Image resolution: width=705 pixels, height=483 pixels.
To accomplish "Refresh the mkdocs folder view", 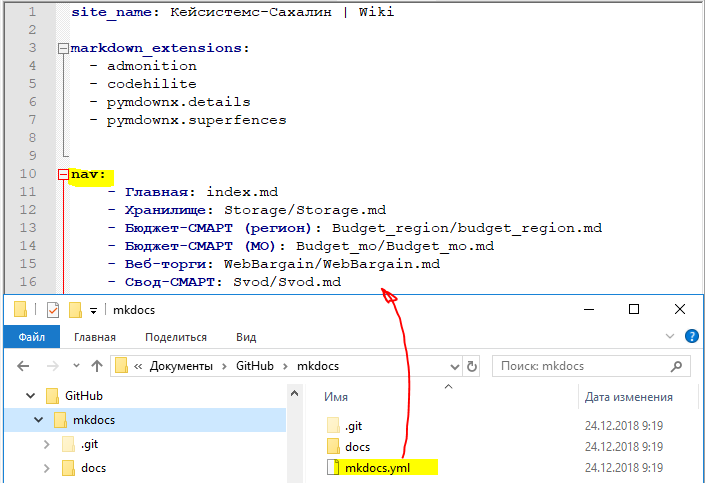I will tap(472, 367).
